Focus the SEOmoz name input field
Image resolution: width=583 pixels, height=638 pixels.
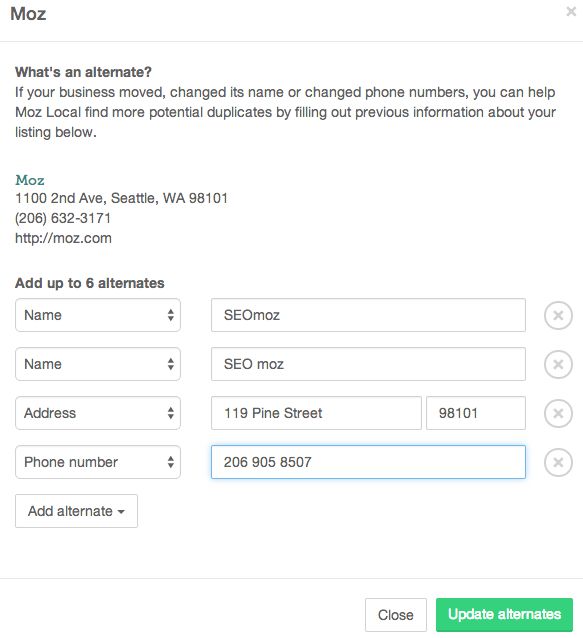[x=368, y=315]
